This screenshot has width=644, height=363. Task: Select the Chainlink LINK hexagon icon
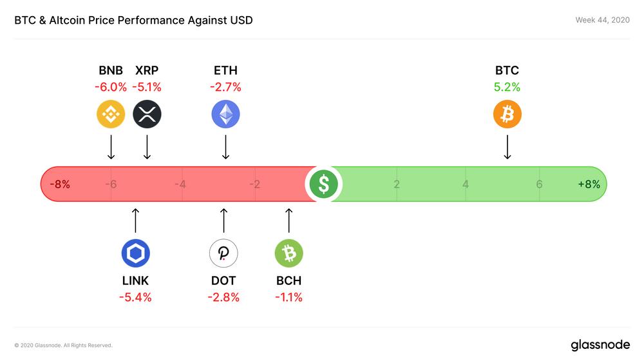[135, 253]
